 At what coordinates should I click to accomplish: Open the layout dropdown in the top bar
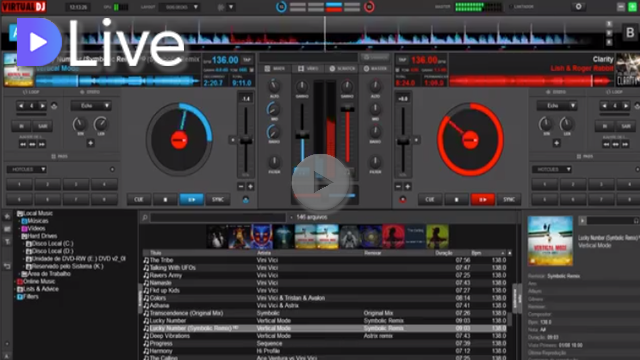[180, 7]
